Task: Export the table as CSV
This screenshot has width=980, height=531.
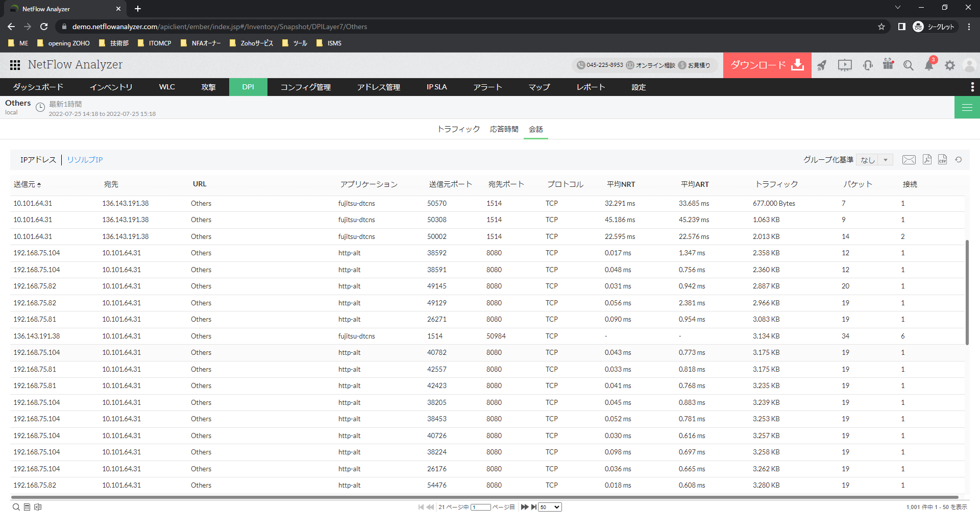Action: coord(942,160)
